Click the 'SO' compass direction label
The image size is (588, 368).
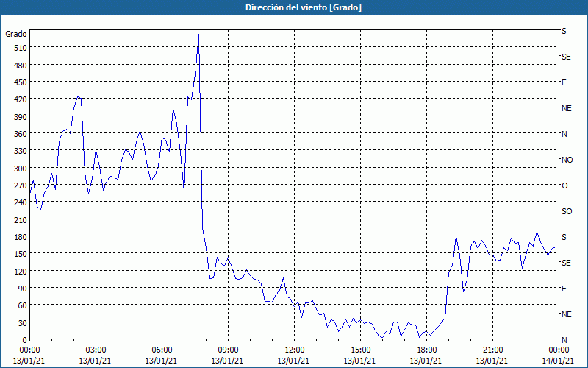567,211
